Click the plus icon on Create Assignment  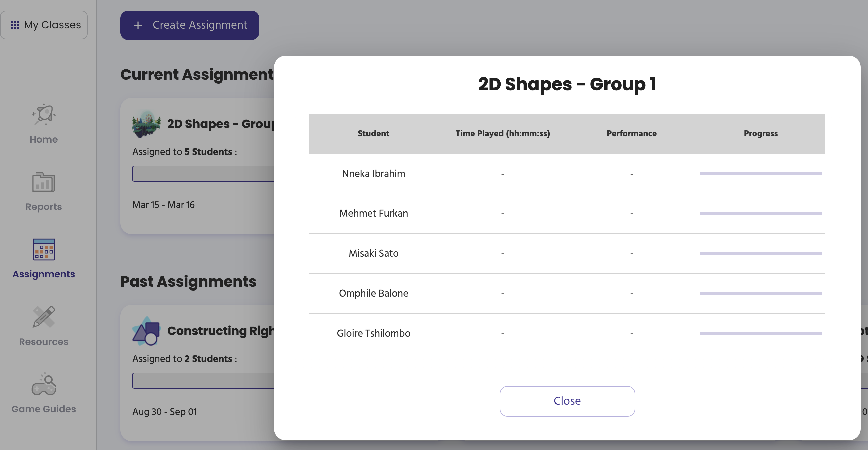138,25
